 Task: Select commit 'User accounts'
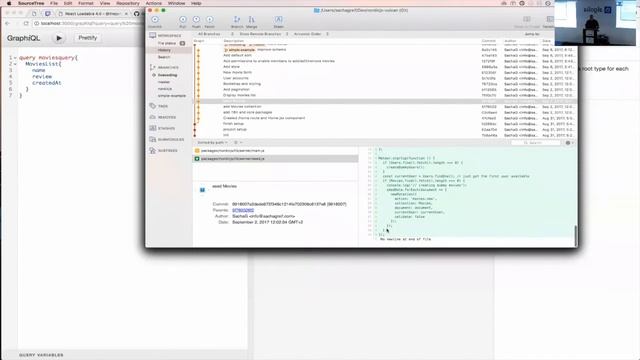point(385,78)
